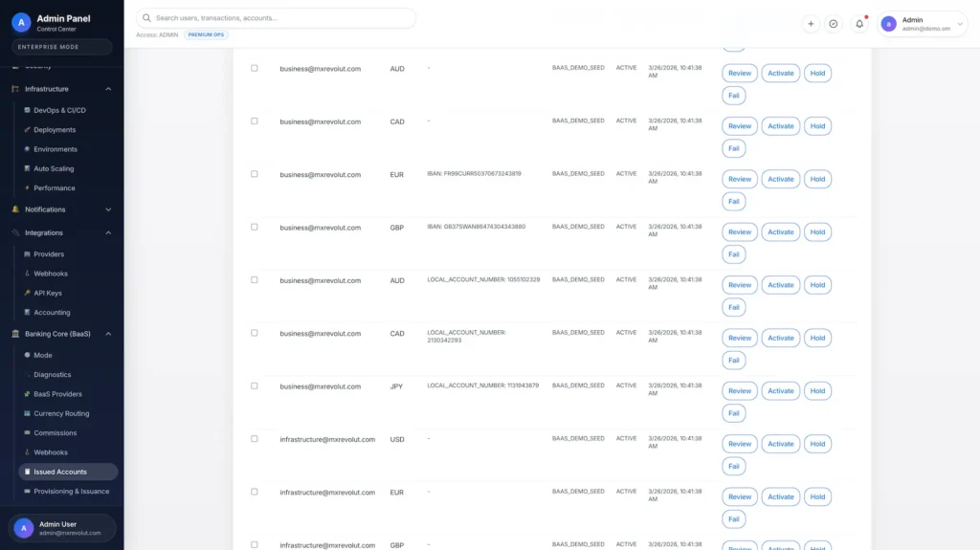Image resolution: width=980 pixels, height=550 pixels.
Task: Click the Issued Accounts icon
Action: (27, 472)
